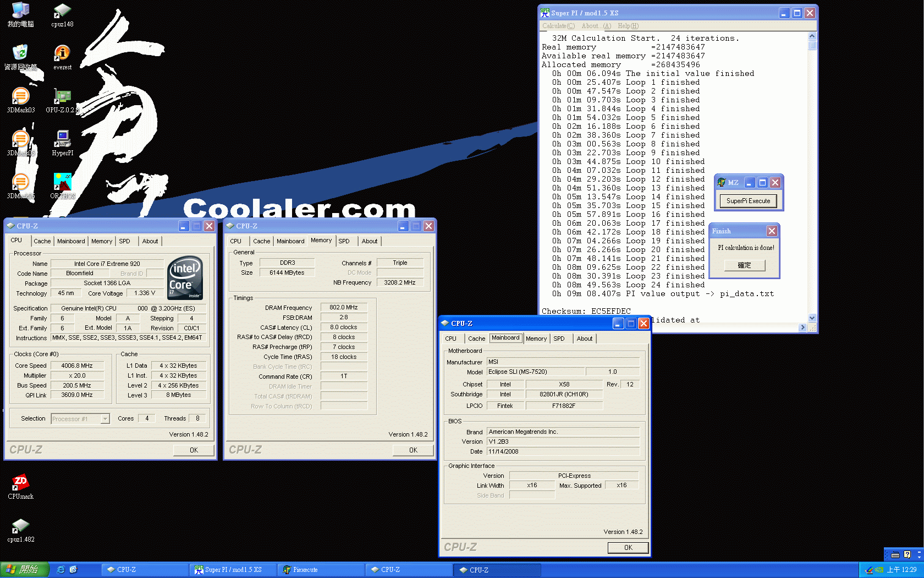Expand the Processor #1 selection dropdown
The height and width of the screenshot is (578, 924).
coord(105,419)
